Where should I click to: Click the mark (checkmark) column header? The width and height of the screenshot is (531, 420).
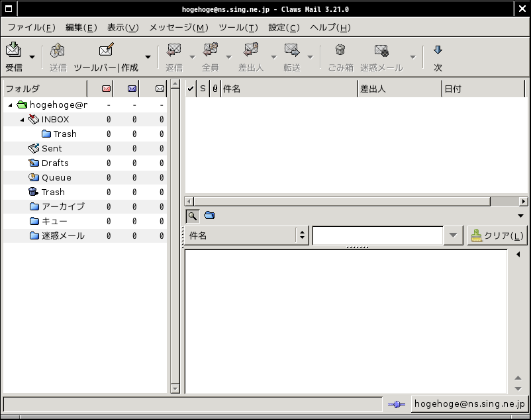[x=191, y=89]
